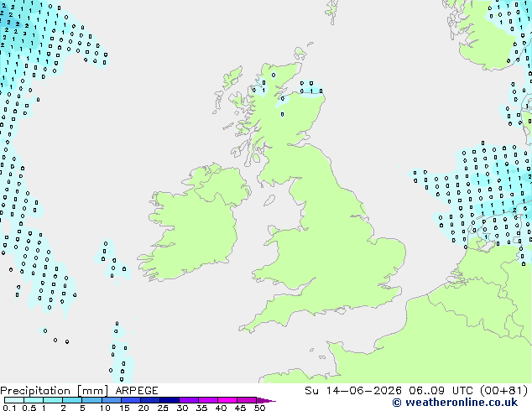
Task: Click the '25' legend scale value
Action: (x=163, y=408)
